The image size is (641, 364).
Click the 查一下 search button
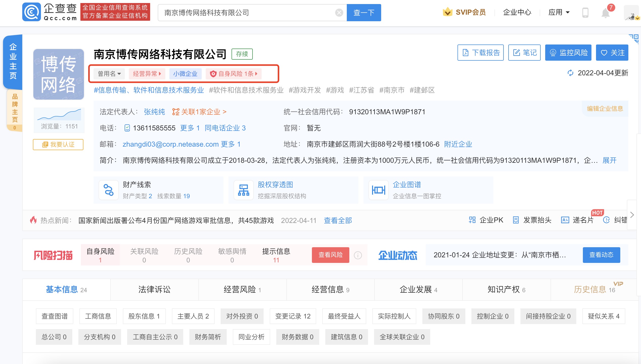364,13
